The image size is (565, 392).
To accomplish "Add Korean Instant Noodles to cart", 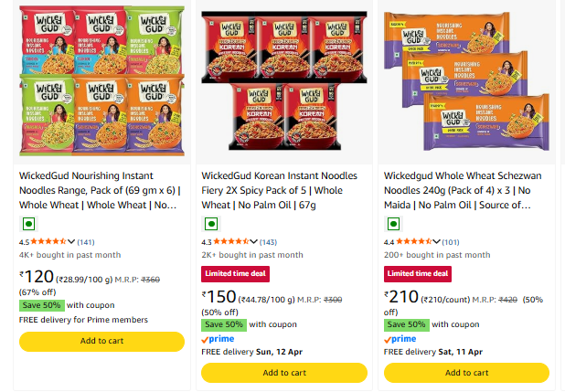I will [284, 373].
